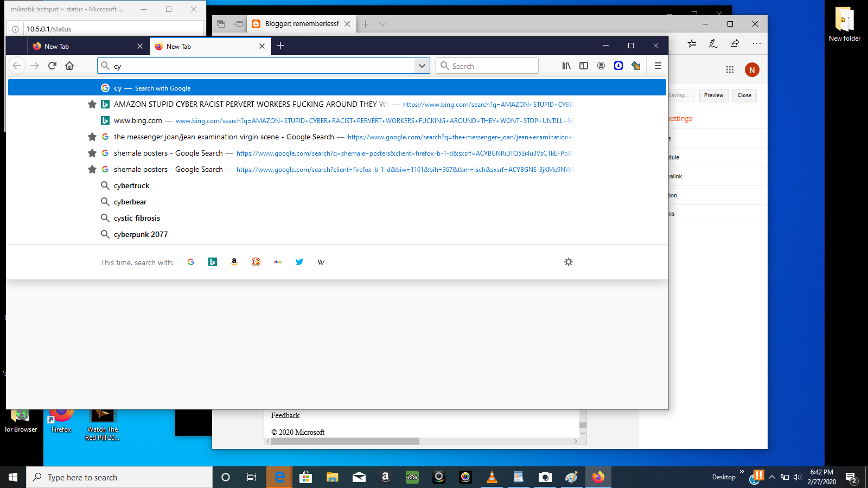Expand Edge tab previews chevron
Image resolution: width=868 pixels, height=488 pixels.
382,24
